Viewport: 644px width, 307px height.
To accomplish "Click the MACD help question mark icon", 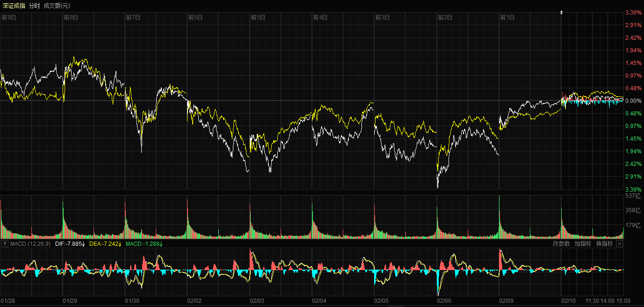I will coord(4,244).
